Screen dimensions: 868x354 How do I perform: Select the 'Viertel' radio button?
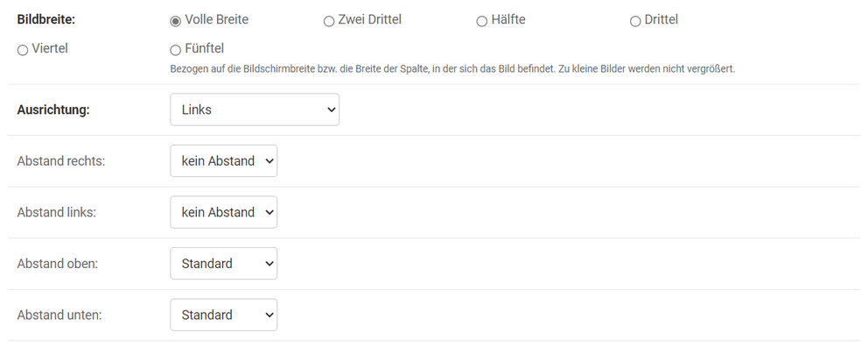point(23,49)
